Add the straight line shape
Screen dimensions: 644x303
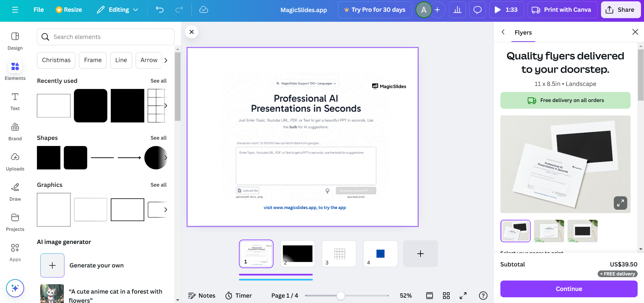click(102, 158)
